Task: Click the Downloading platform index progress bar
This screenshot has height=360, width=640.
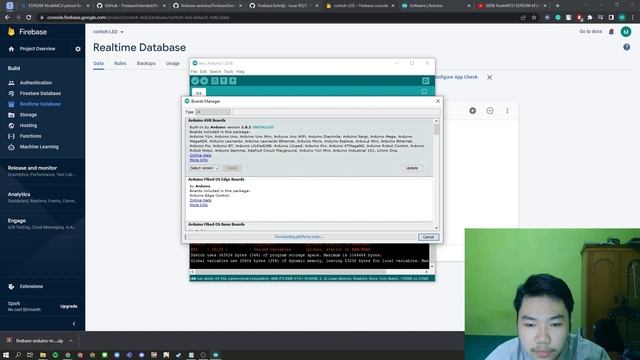Action: click(x=301, y=237)
